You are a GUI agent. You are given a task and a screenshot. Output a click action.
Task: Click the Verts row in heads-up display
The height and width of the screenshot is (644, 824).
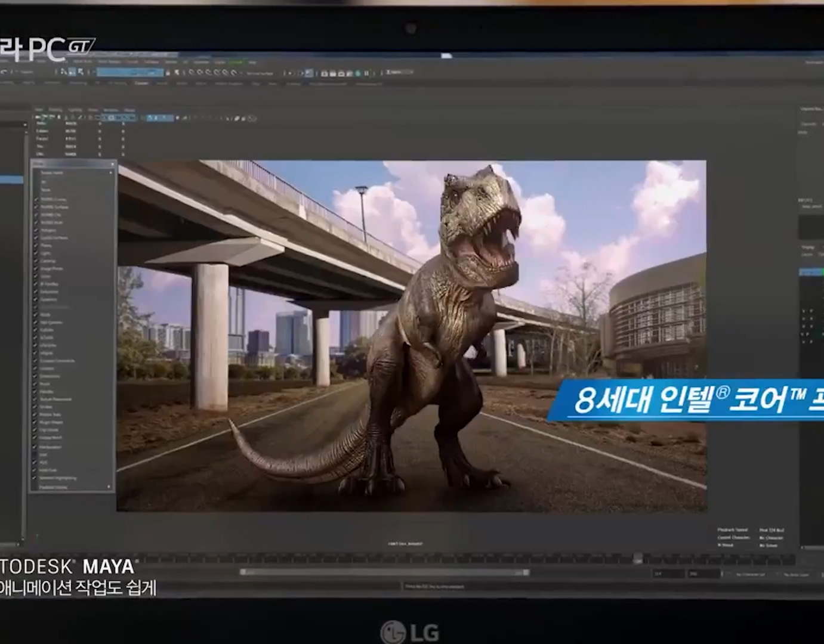click(x=81, y=123)
